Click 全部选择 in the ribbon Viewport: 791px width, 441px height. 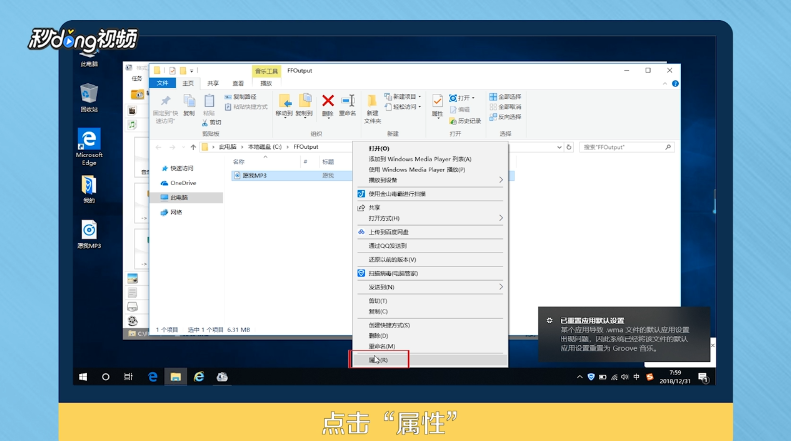(x=505, y=96)
